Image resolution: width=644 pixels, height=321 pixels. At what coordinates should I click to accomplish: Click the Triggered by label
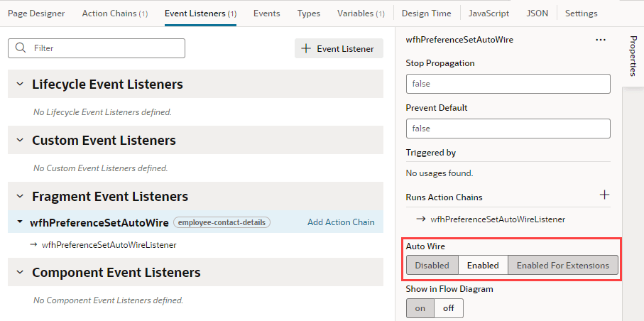(x=431, y=153)
